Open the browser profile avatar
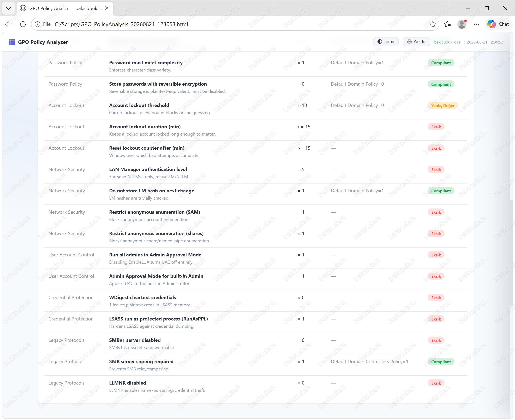Viewport: 515px width, 420px height. pos(462,24)
